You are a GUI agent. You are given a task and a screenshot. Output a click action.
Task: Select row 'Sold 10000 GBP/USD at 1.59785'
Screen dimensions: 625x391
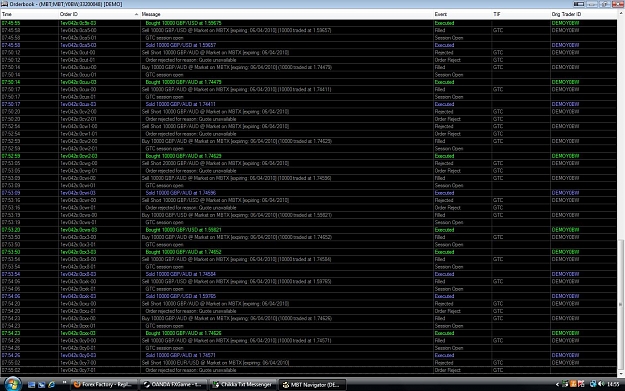click(309, 296)
